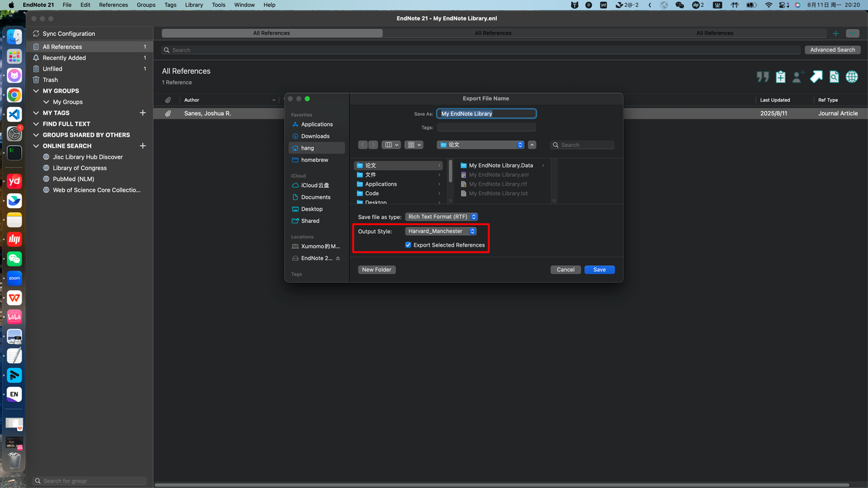Open the Library menu

194,5
